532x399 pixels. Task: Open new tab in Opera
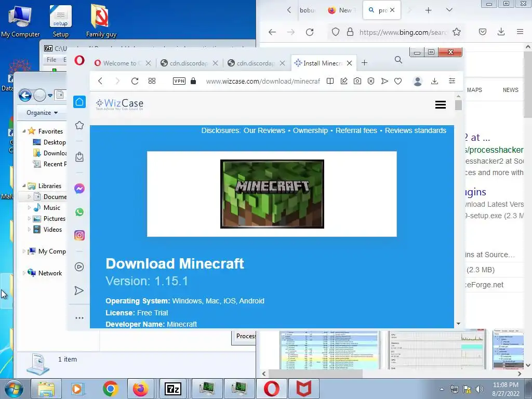tap(364, 63)
